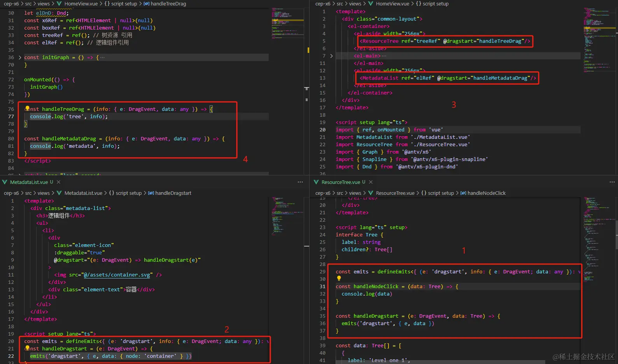
Task: Click the :draggable="true" attribute on line 8
Action: (x=79, y=253)
